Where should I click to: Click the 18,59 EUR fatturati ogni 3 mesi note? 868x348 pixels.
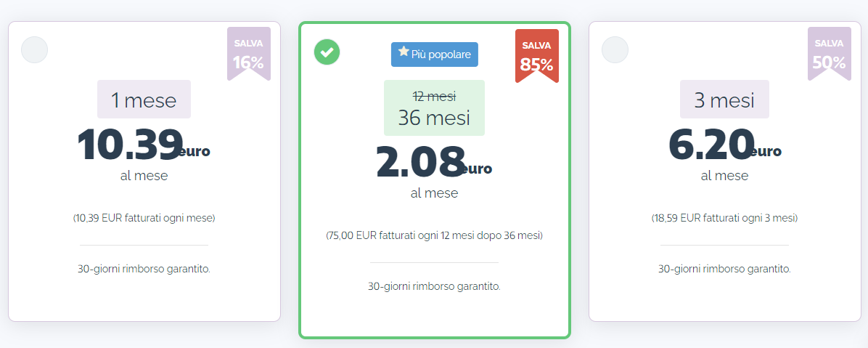[724, 219]
